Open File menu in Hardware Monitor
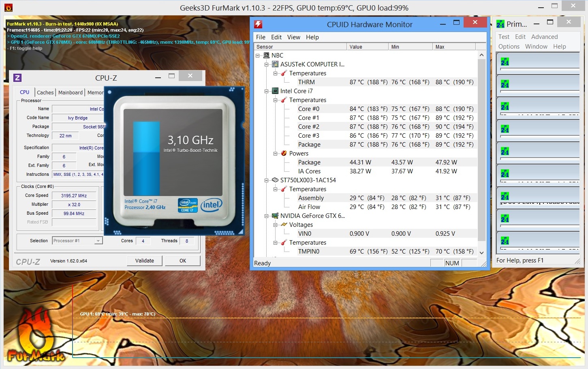This screenshot has height=369, width=588. [x=261, y=37]
